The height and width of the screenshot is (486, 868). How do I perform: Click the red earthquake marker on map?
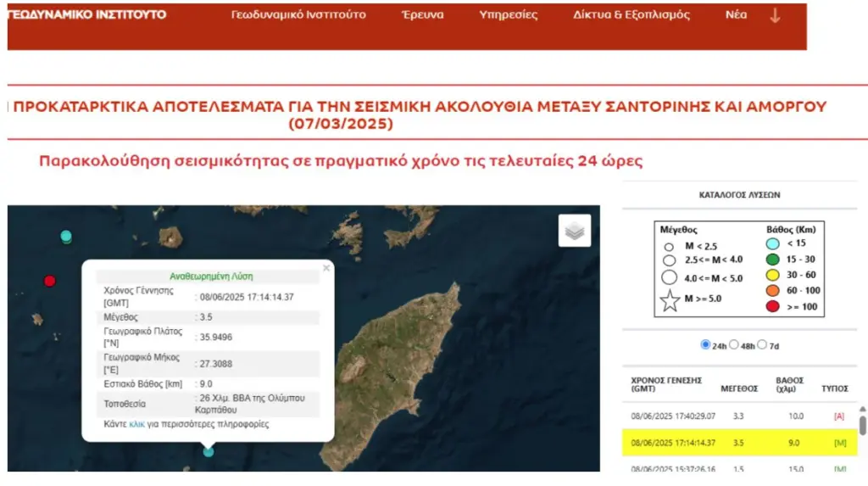tap(50, 281)
